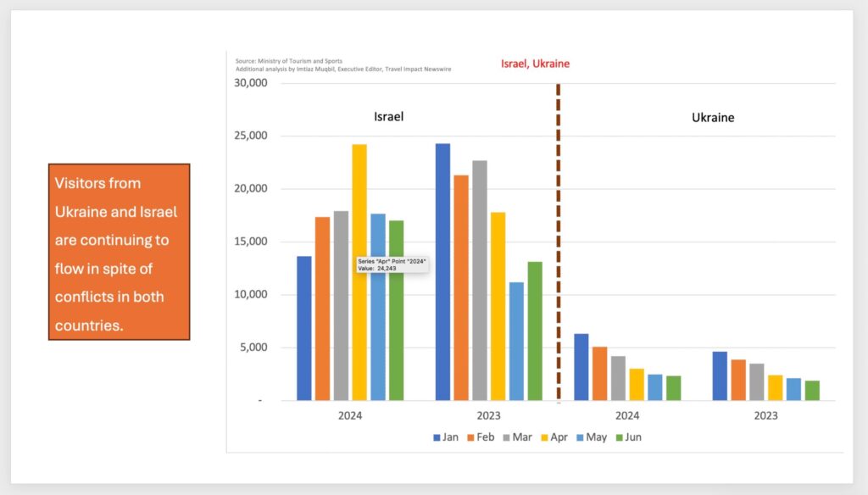This screenshot has width=868, height=495.
Task: Click the black "Israel" section label
Action: tap(388, 117)
